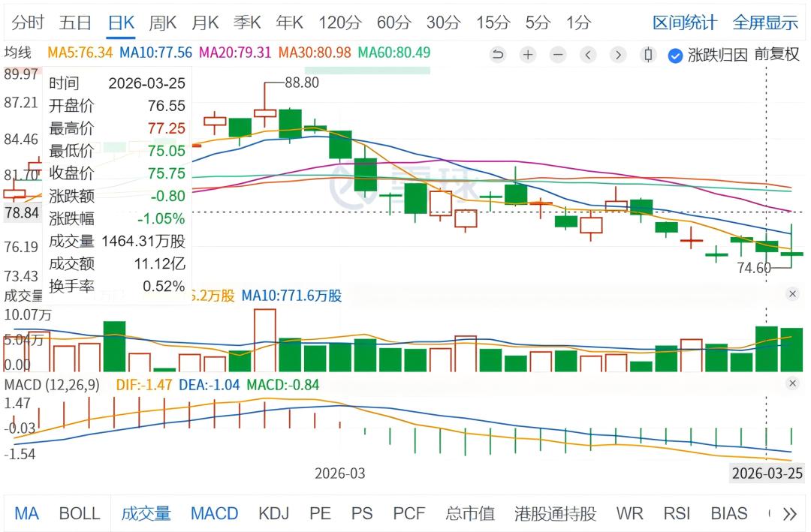
Task: Toggle the 涨跌归因 checkbox
Action: click(x=675, y=55)
